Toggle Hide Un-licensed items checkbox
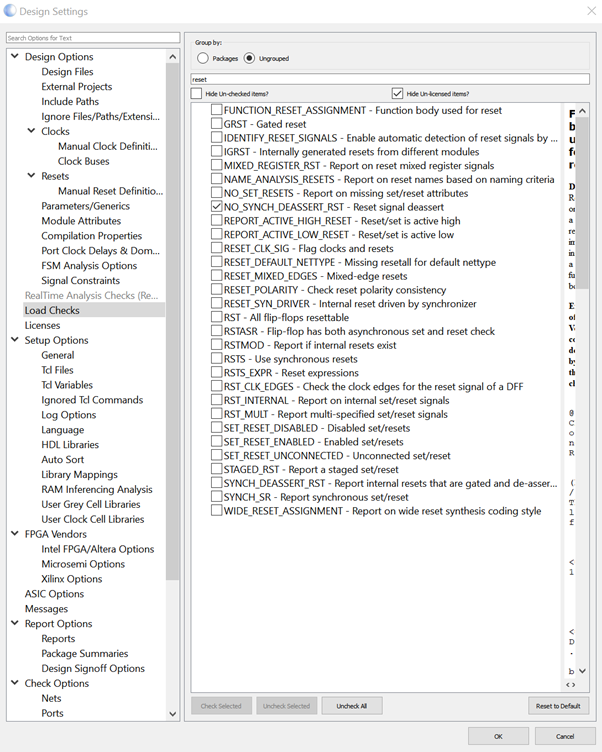This screenshot has height=752, width=602. pos(397,94)
